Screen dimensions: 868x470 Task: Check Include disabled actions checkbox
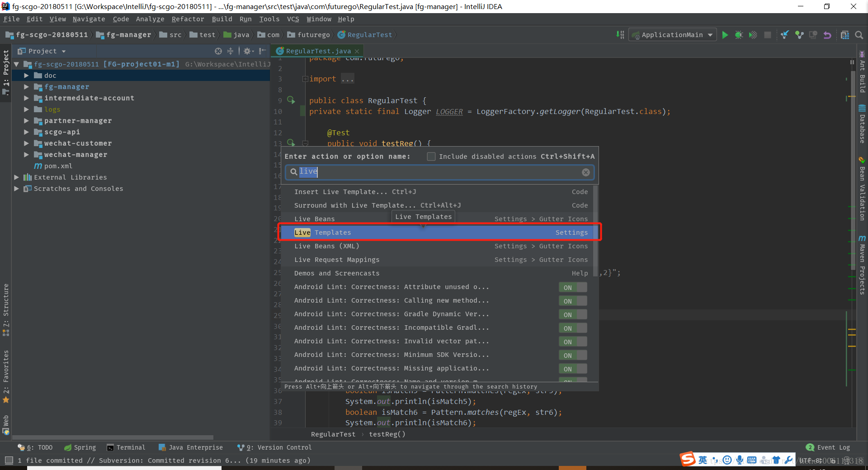tap(431, 157)
